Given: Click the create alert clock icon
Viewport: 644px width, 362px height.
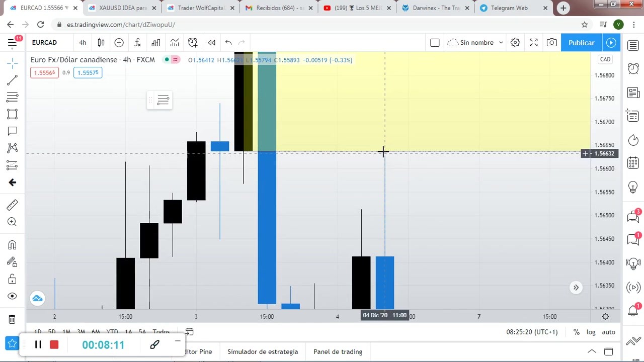Looking at the screenshot, I should 193,43.
